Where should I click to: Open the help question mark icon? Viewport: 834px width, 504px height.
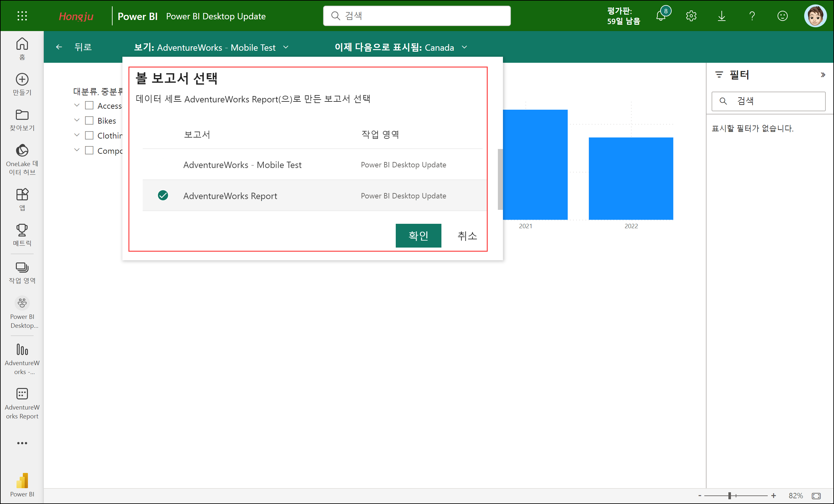(x=752, y=16)
